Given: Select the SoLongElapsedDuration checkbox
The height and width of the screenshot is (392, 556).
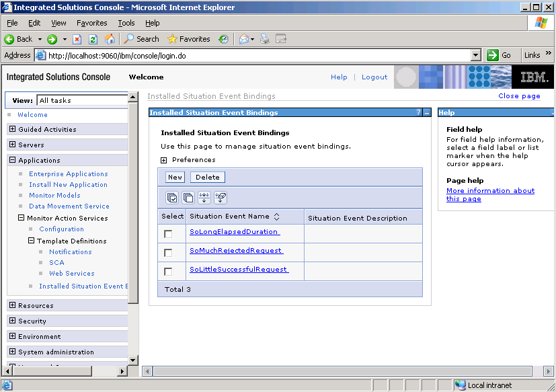Looking at the screenshot, I should pos(168,234).
